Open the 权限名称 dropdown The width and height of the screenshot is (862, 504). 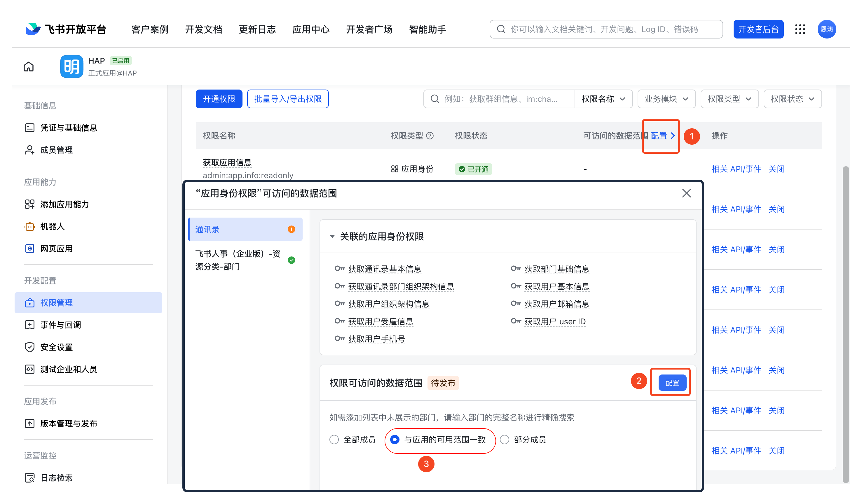point(603,99)
